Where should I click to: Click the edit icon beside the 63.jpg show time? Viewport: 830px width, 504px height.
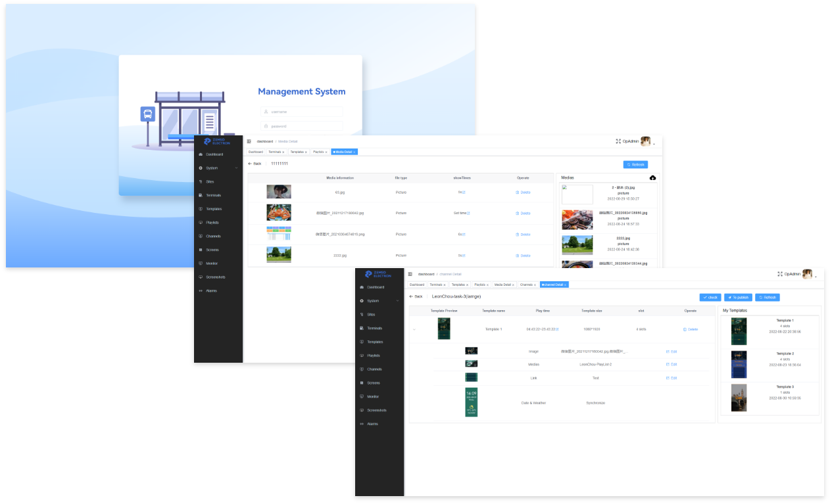tap(464, 193)
